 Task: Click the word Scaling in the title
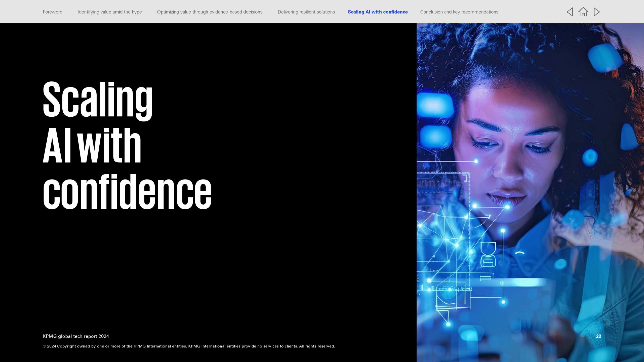pyautogui.click(x=98, y=100)
